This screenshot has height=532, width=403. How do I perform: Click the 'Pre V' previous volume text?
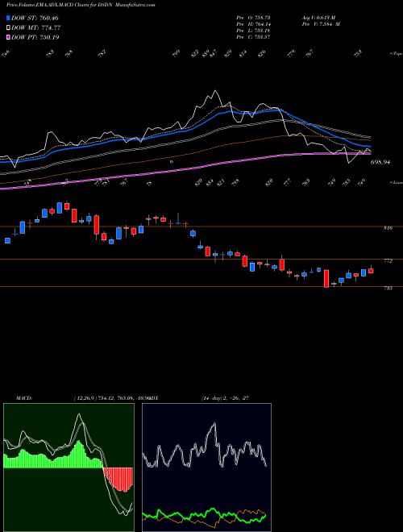click(321, 24)
